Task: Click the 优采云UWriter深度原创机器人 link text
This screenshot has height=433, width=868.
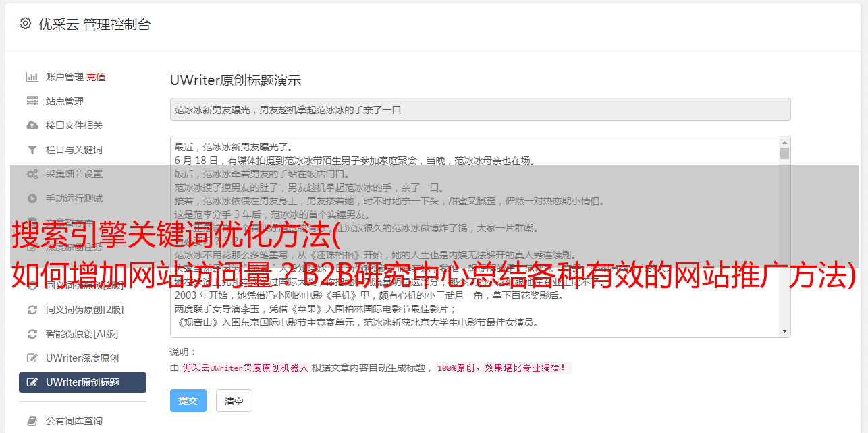Action: pos(245,368)
